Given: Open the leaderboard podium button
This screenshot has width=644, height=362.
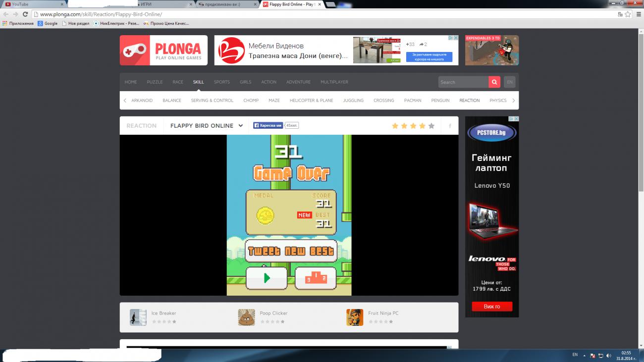Looking at the screenshot, I should click(x=316, y=278).
